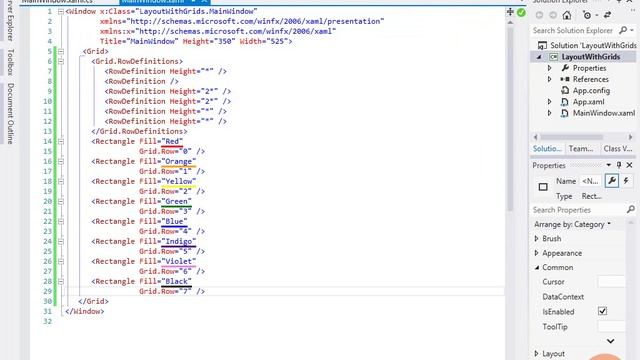The width and height of the screenshot is (640, 360).
Task: Expand the App.xaml tree node
Action: coord(549,102)
